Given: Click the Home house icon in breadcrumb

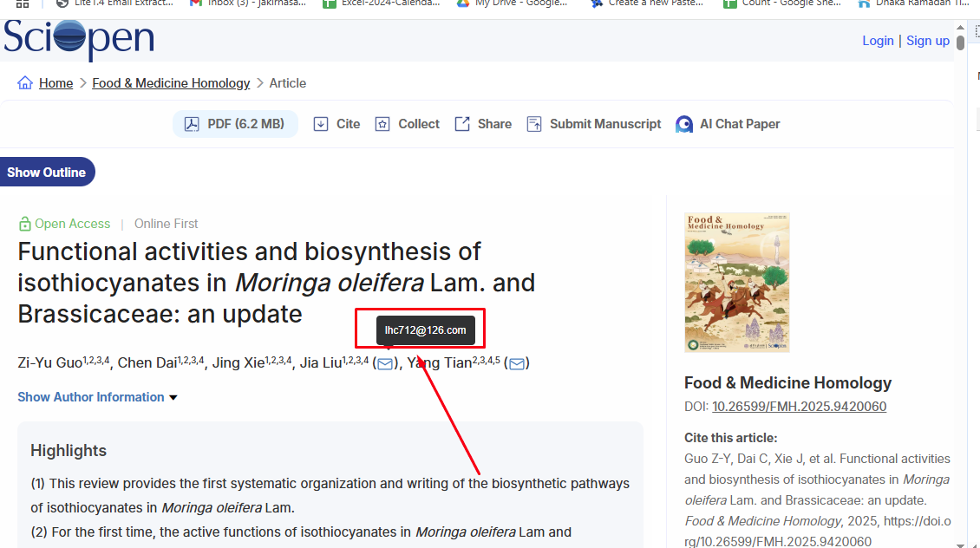Looking at the screenshot, I should 25,83.
